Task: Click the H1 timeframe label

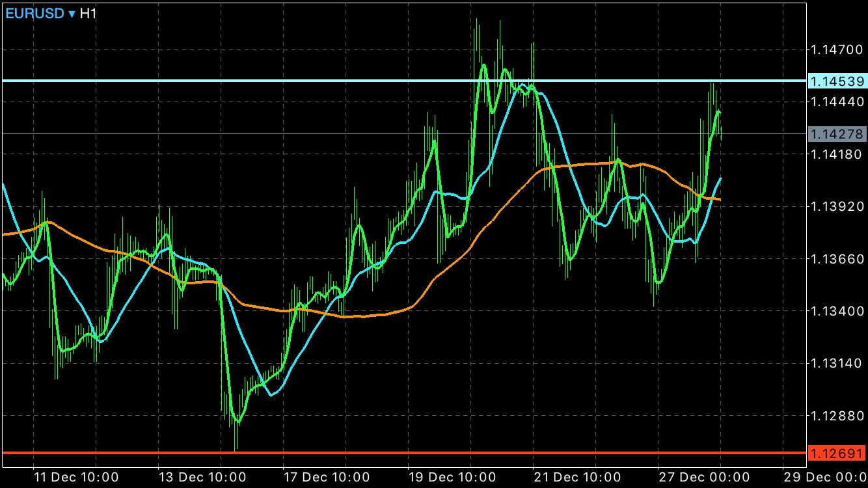Action: [88, 12]
